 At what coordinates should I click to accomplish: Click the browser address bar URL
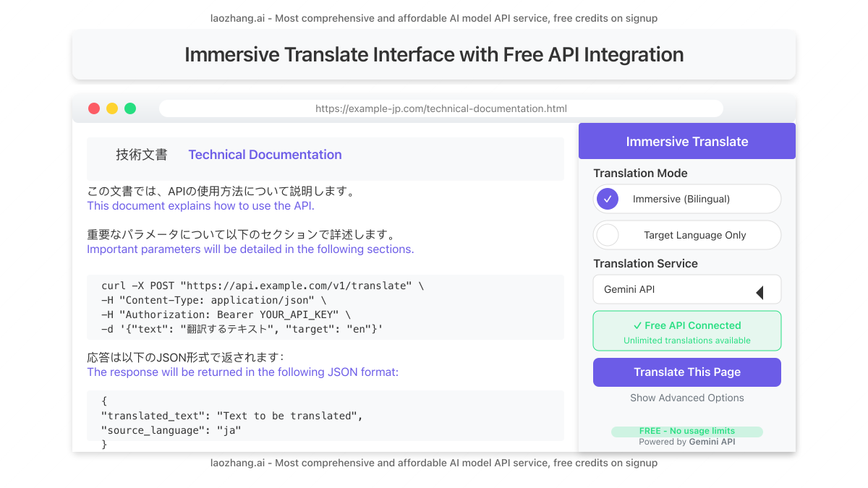coord(441,108)
